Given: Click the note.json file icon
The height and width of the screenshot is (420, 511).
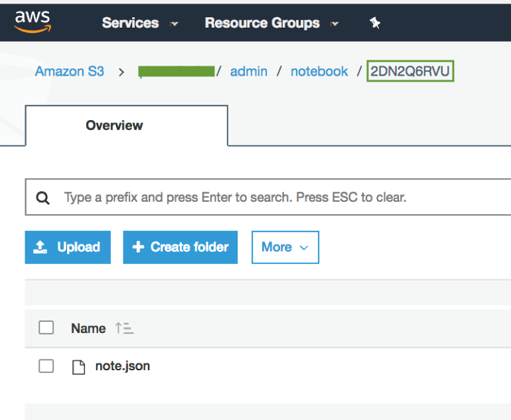Looking at the screenshot, I should point(78,366).
